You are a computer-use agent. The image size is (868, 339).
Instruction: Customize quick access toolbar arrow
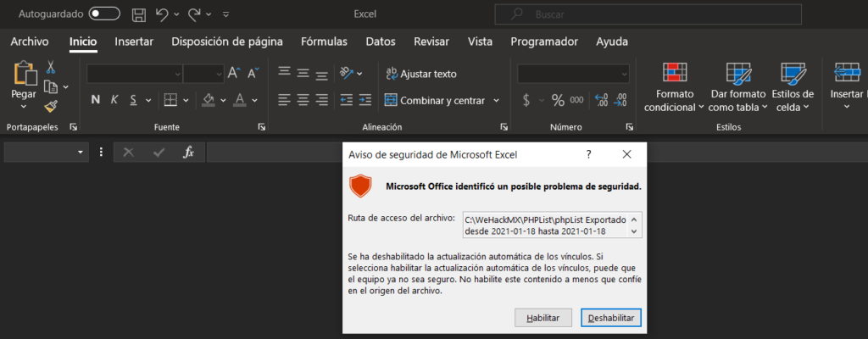click(225, 14)
